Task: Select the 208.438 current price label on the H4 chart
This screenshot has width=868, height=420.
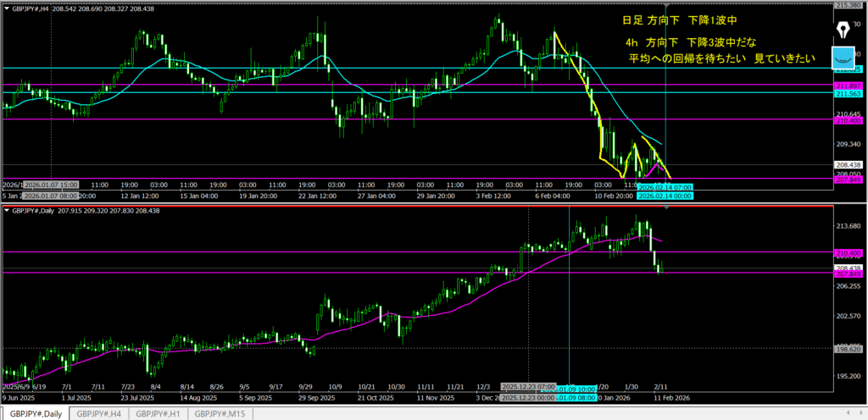Action: coord(849,166)
